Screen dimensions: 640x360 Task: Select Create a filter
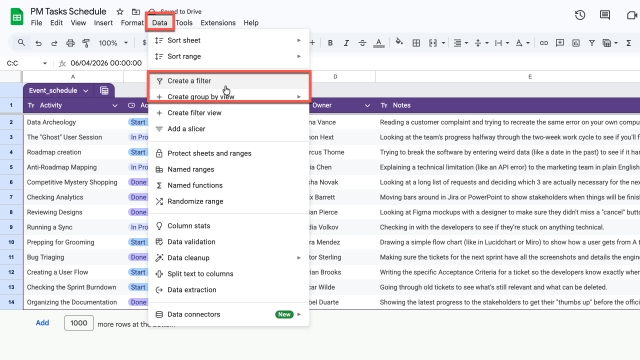point(229,81)
